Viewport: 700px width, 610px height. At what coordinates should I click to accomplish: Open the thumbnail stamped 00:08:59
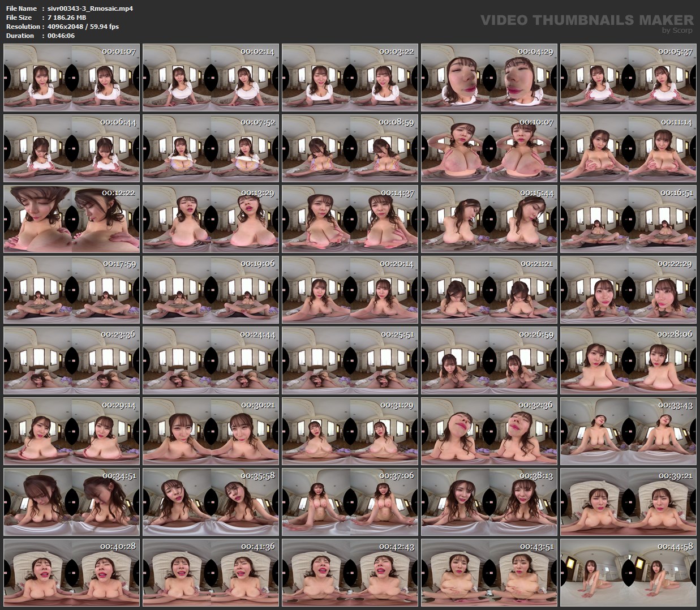[350, 148]
